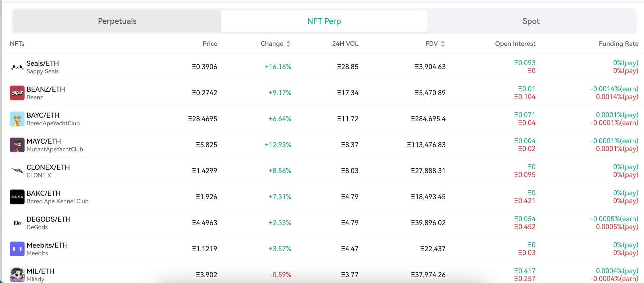Click the NFTs column header

tap(17, 44)
